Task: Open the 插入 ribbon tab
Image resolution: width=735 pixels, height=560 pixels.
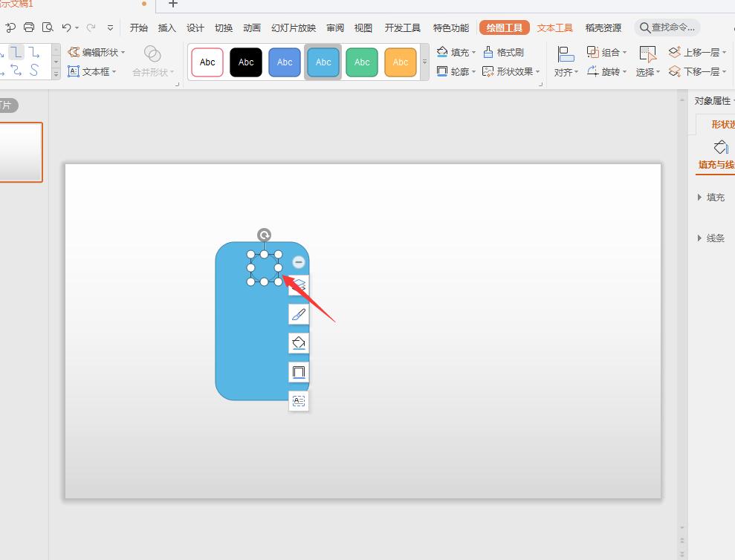Action: [167, 27]
